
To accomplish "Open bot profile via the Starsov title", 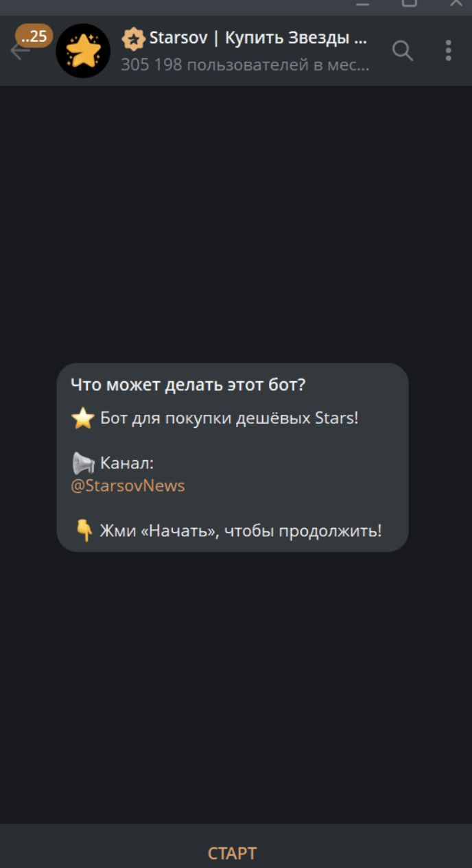I will coord(258,38).
